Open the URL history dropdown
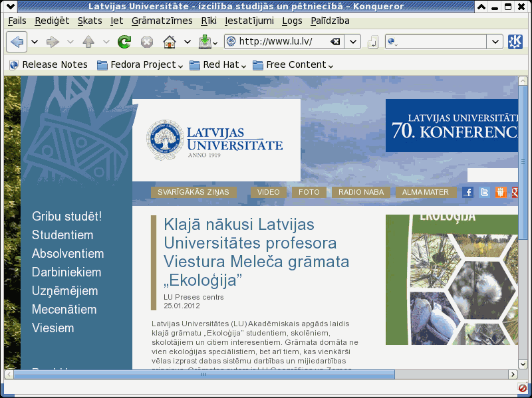The height and width of the screenshot is (398, 532). point(353,42)
